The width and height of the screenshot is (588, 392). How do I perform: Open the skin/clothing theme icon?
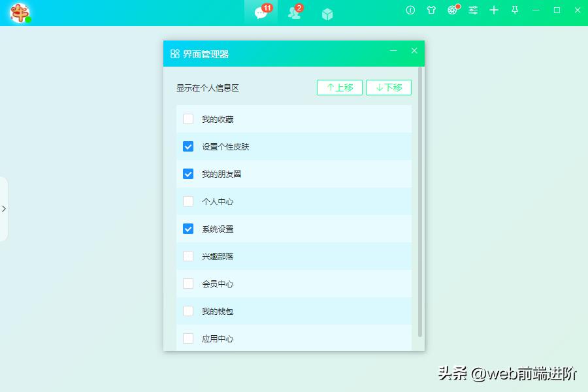click(431, 10)
